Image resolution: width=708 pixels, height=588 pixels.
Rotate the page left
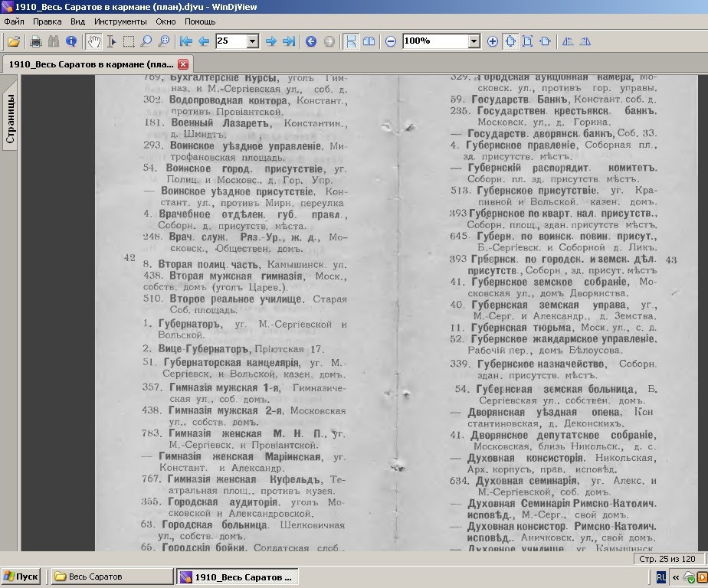[x=568, y=41]
